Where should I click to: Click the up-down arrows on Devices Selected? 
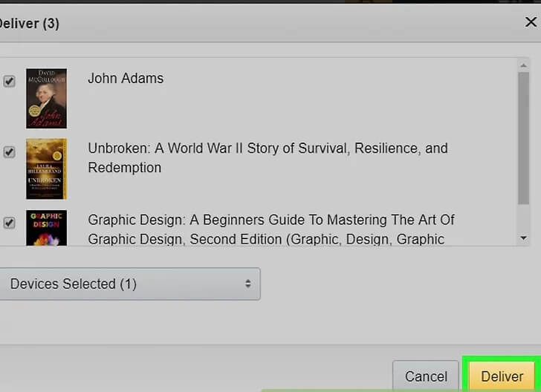click(247, 284)
